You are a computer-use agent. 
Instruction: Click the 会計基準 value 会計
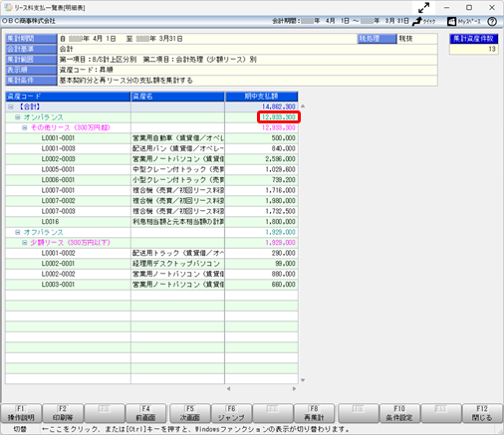tap(66, 49)
